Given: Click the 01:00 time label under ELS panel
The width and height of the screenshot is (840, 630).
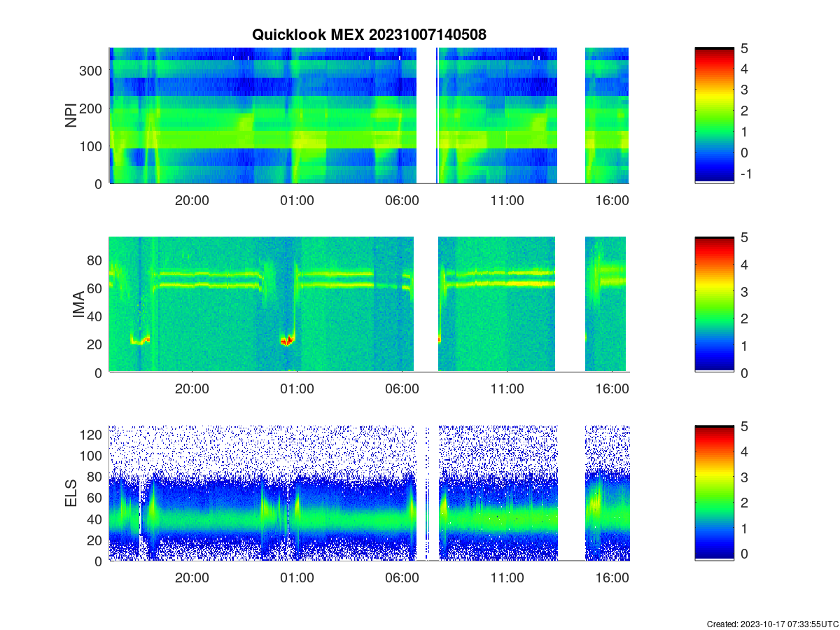Looking at the screenshot, I should click(297, 577).
